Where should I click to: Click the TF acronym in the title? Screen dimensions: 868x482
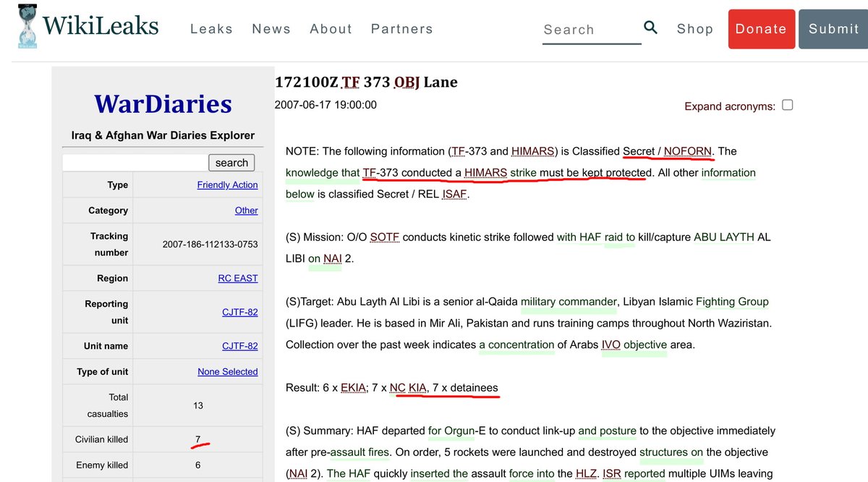(x=351, y=83)
